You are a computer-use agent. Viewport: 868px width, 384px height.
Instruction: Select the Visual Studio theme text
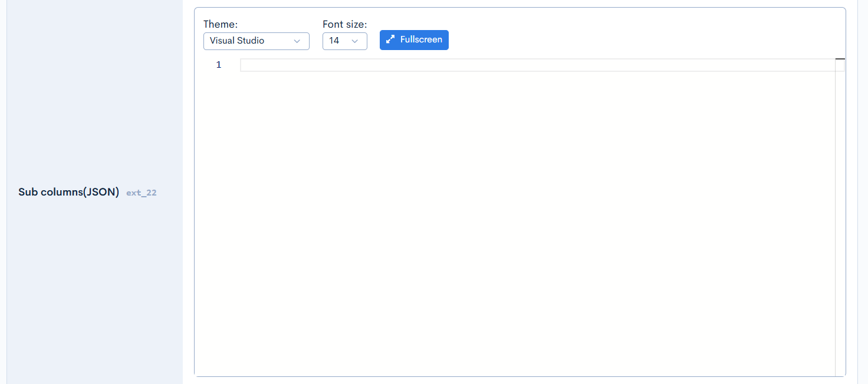pyautogui.click(x=237, y=41)
